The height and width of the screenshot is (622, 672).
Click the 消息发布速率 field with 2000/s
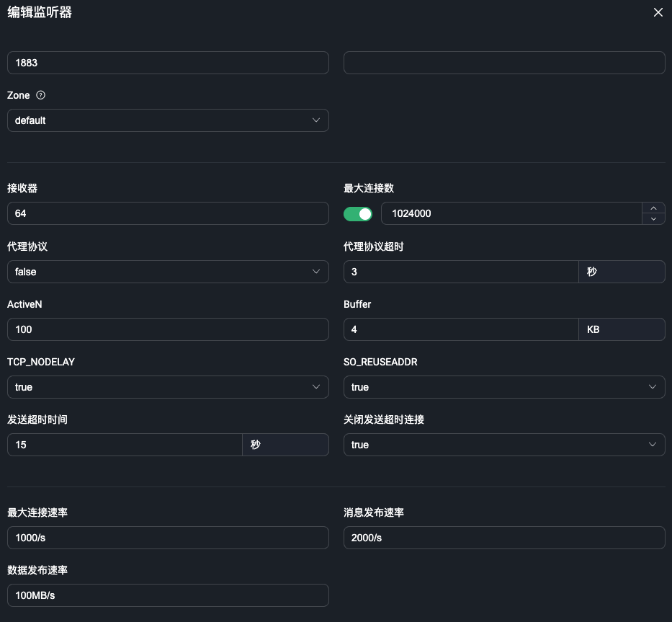[x=504, y=538]
